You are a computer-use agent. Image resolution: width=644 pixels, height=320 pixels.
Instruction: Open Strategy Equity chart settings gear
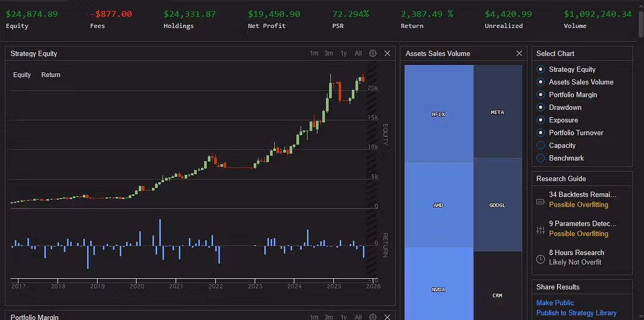pos(373,53)
